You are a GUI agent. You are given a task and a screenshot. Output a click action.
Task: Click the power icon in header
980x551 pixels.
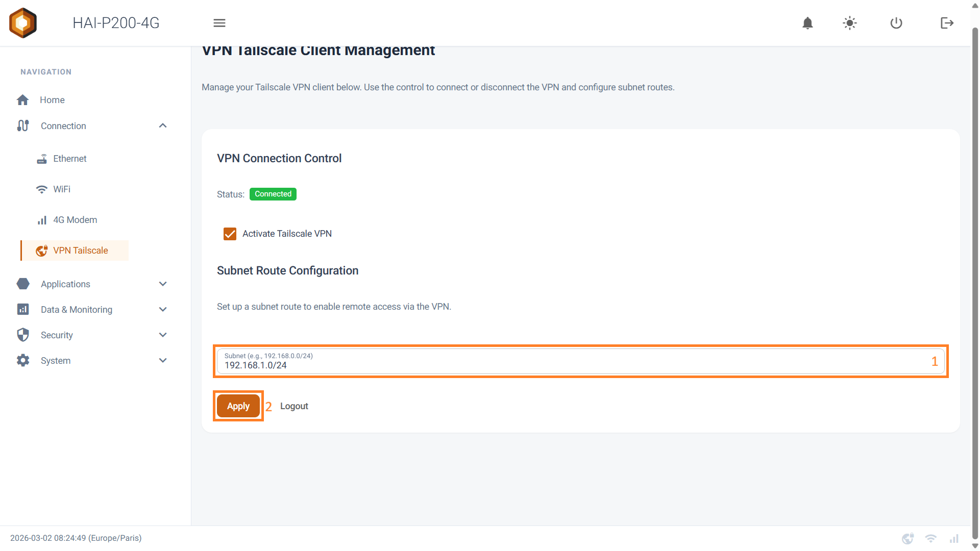tap(896, 23)
